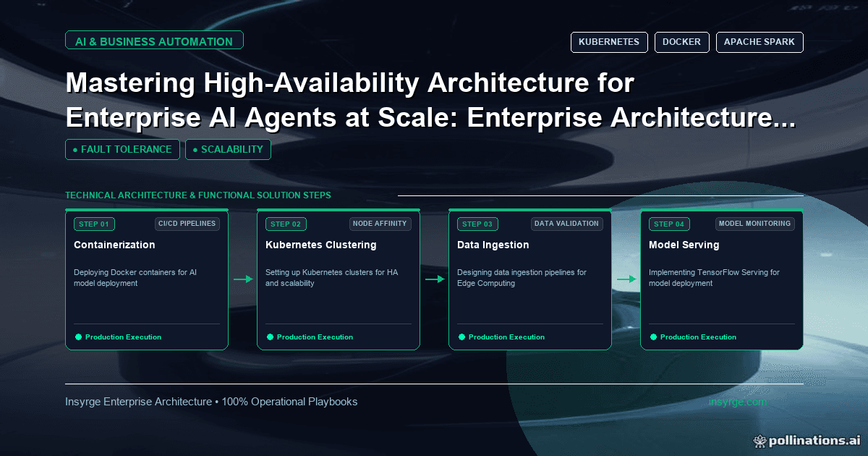Open the insyrge.com link
Screen dimensions: 868x456
738,402
